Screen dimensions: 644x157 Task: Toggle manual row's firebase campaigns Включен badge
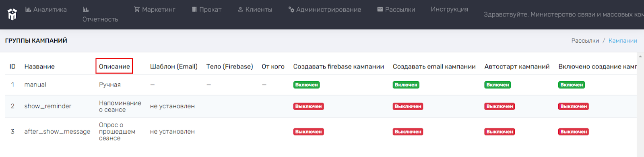306,85
